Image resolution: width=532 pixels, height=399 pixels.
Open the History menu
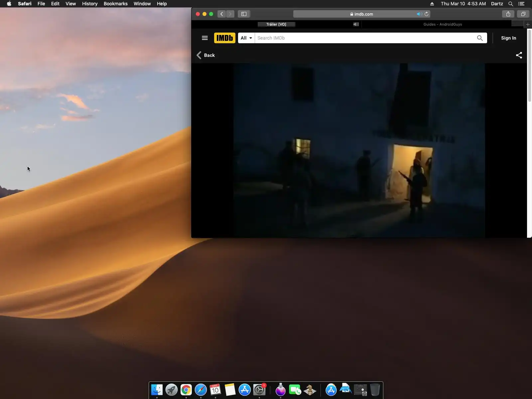coord(90,4)
